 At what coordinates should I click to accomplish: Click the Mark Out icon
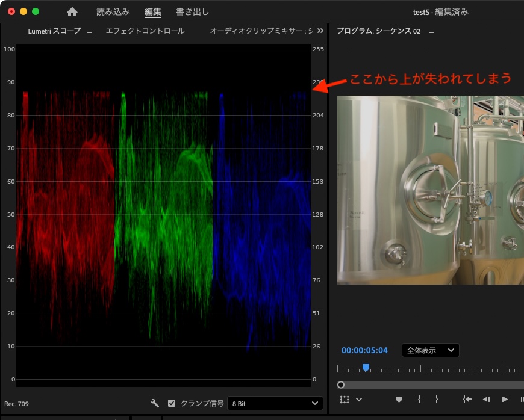click(x=438, y=399)
